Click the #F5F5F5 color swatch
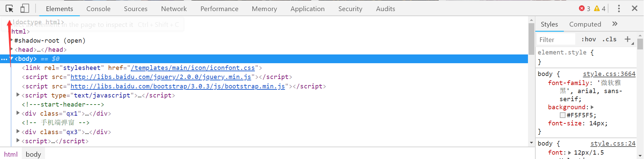644x159 pixels. pyautogui.click(x=562, y=115)
